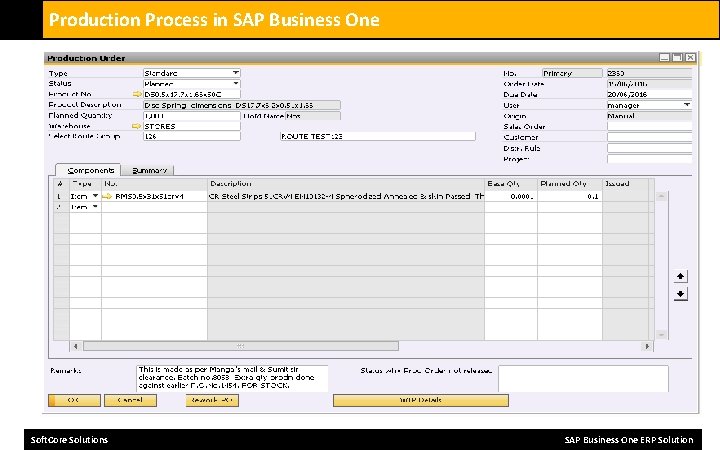Click the empty Customer field
This screenshot has height=450, width=720.
[x=649, y=137]
